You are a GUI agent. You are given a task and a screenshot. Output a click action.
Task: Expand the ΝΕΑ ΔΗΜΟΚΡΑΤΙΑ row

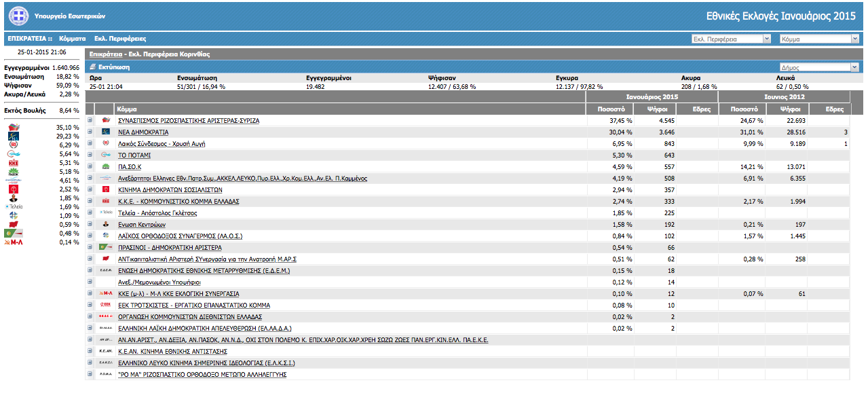pos(90,132)
